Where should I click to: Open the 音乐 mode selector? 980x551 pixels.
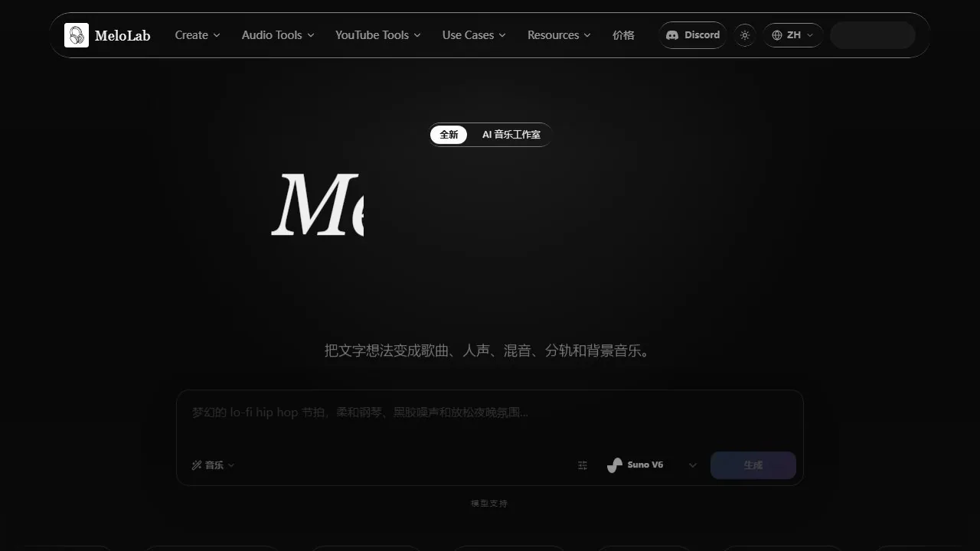coord(213,465)
